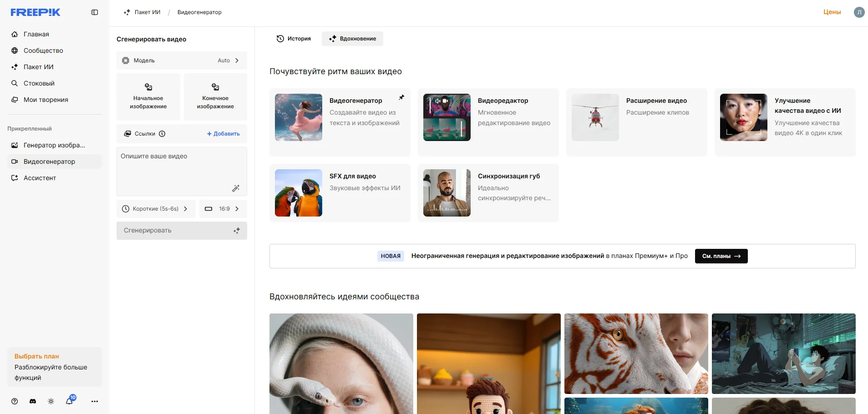Open the Синхронизация губ card

click(x=488, y=193)
